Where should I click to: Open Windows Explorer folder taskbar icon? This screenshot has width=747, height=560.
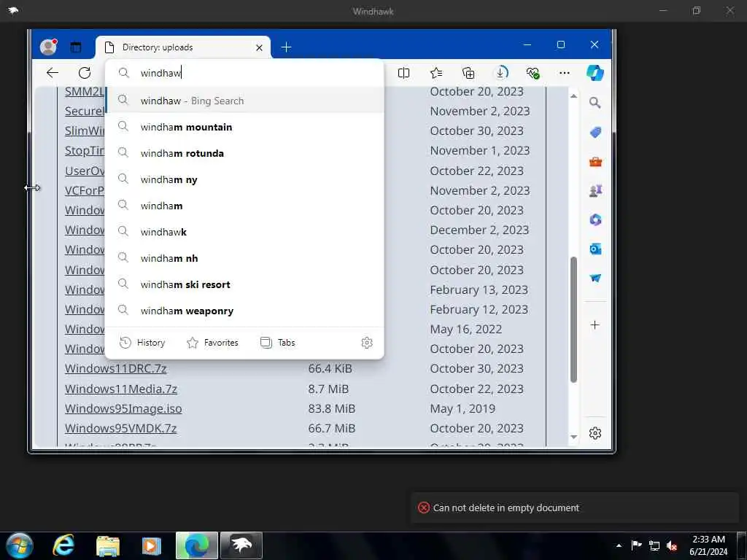point(108,545)
